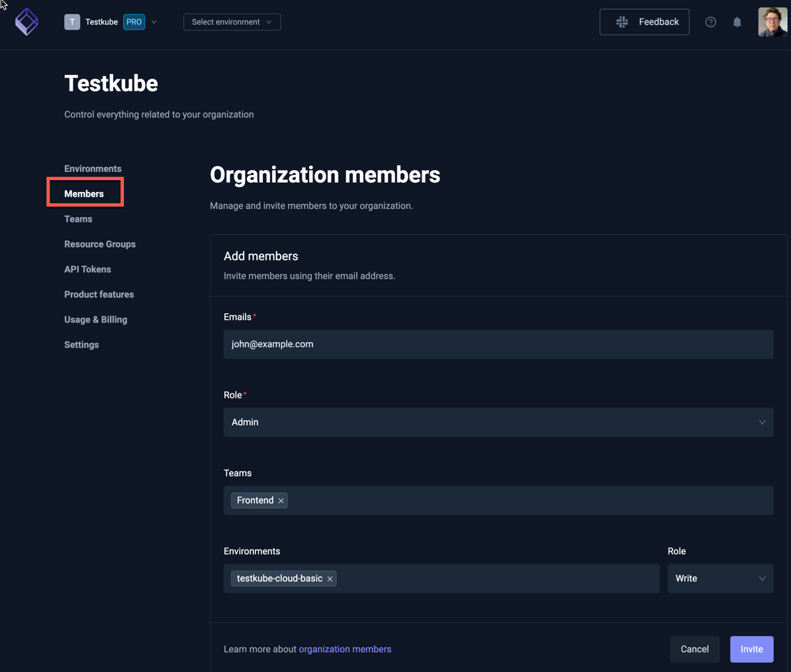Open the Role dropdown showing Admin

498,422
